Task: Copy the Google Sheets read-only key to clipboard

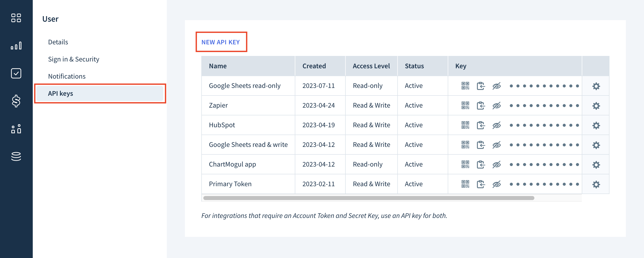Action: 481,86
